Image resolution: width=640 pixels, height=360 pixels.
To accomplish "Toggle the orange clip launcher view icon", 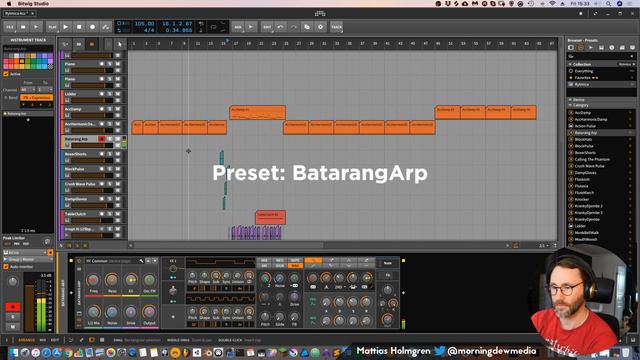I will (x=92, y=44).
